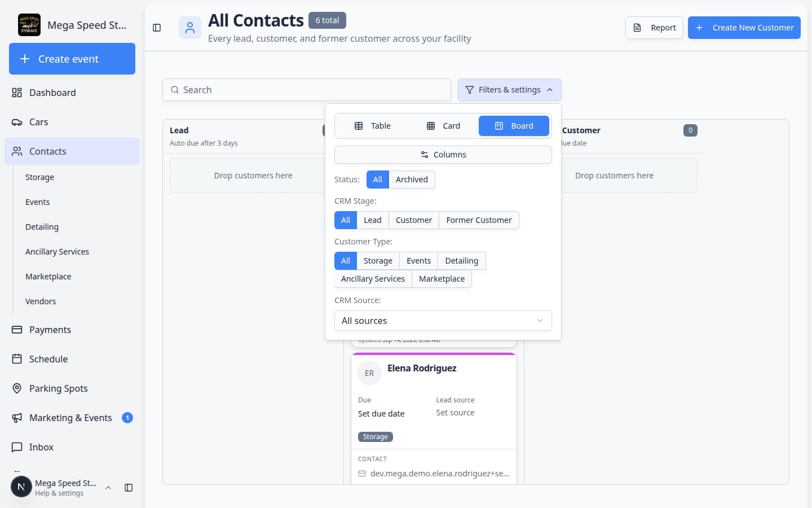Expand Mega Speed account menu chevron
812x508 pixels.
108,488
